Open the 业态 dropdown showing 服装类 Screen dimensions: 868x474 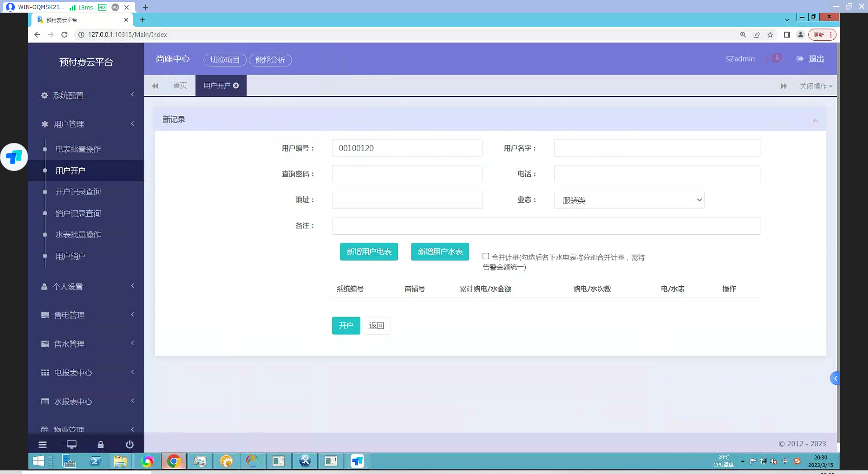tap(629, 200)
